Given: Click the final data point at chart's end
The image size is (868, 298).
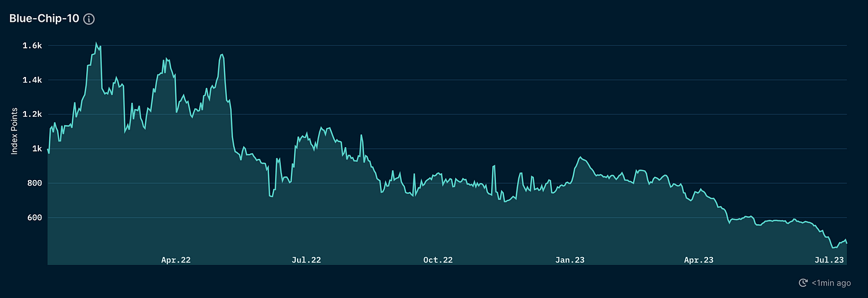Looking at the screenshot, I should click(847, 243).
